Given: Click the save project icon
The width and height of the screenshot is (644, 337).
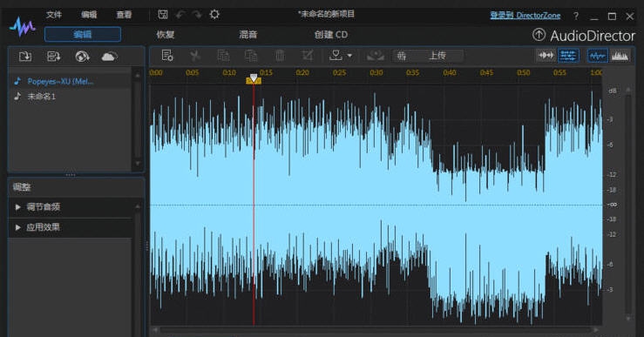Looking at the screenshot, I should pos(163,15).
